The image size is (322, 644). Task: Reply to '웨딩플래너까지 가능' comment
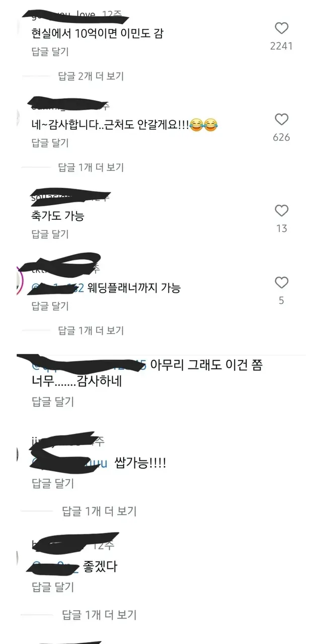click(50, 306)
